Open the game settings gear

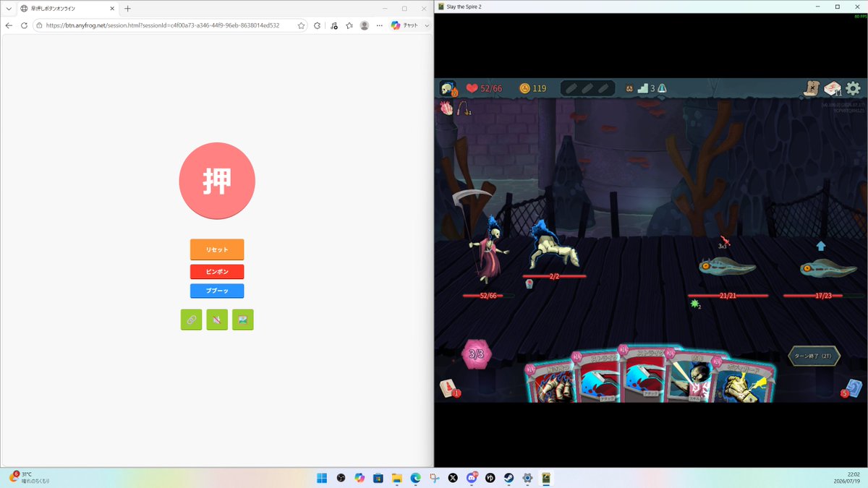pos(854,88)
